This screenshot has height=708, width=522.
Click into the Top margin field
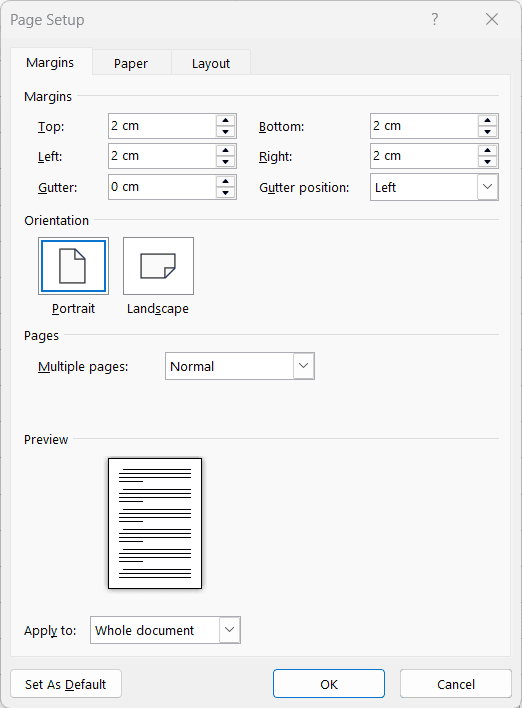162,126
